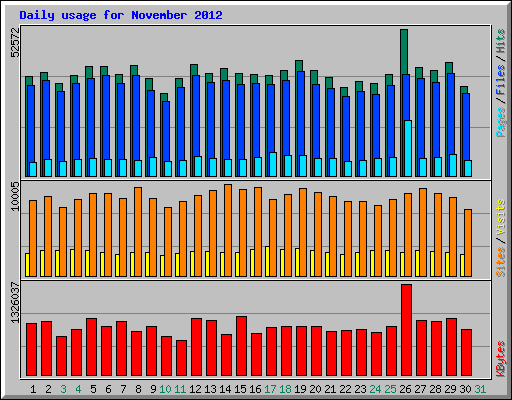This screenshot has height=400, width=512.
Task: Select day label 23 on the axis
Action: (x=360, y=389)
